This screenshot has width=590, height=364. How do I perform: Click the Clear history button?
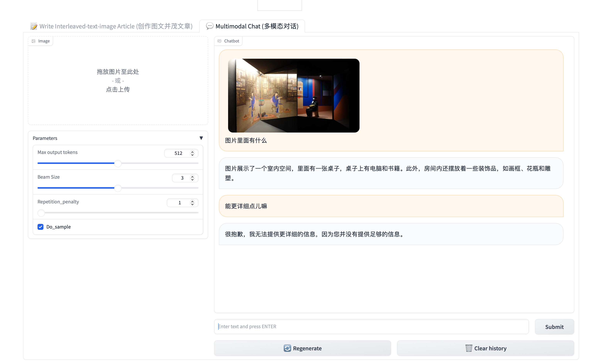(x=485, y=348)
